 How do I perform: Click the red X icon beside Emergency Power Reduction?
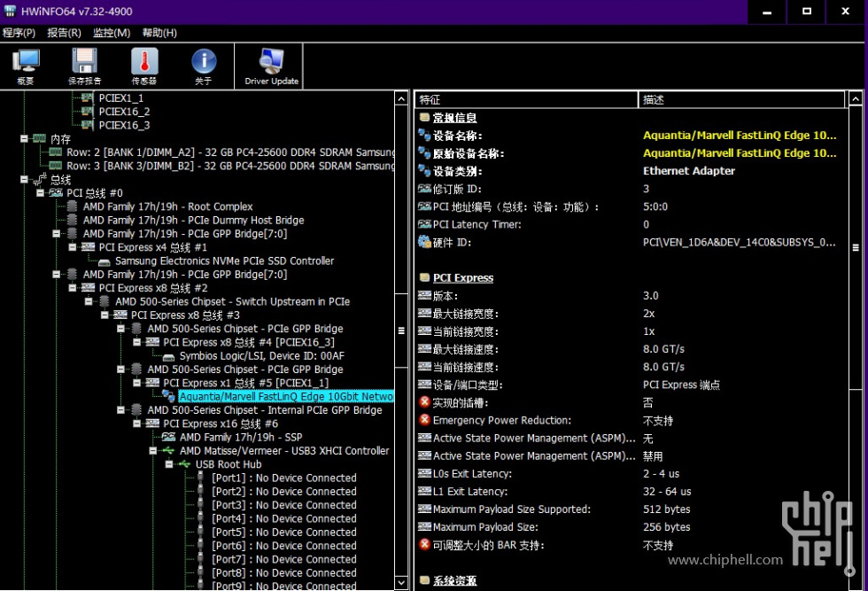(424, 420)
